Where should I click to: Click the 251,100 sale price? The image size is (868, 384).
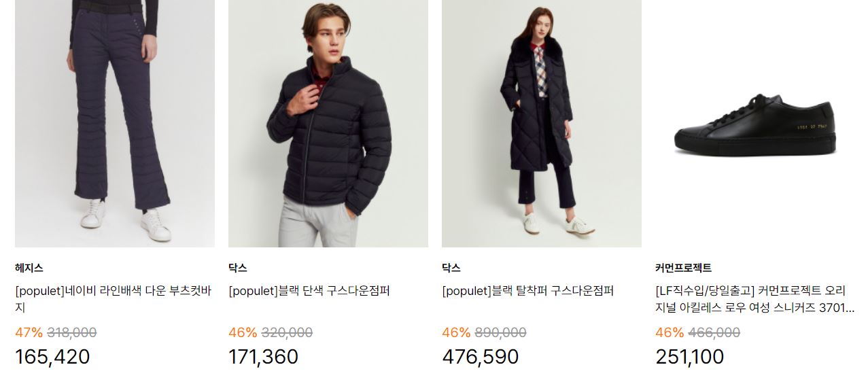pos(690,356)
